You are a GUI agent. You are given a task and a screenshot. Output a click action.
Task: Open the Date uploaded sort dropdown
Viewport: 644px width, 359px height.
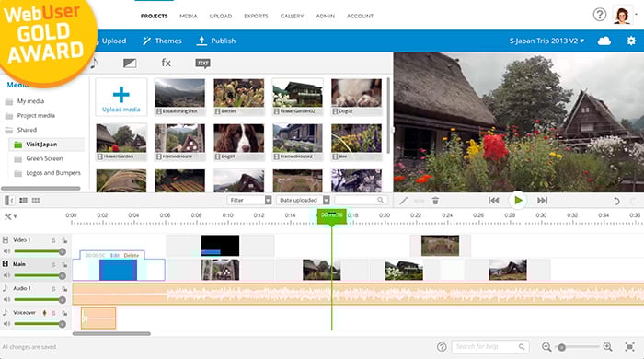[x=303, y=200]
